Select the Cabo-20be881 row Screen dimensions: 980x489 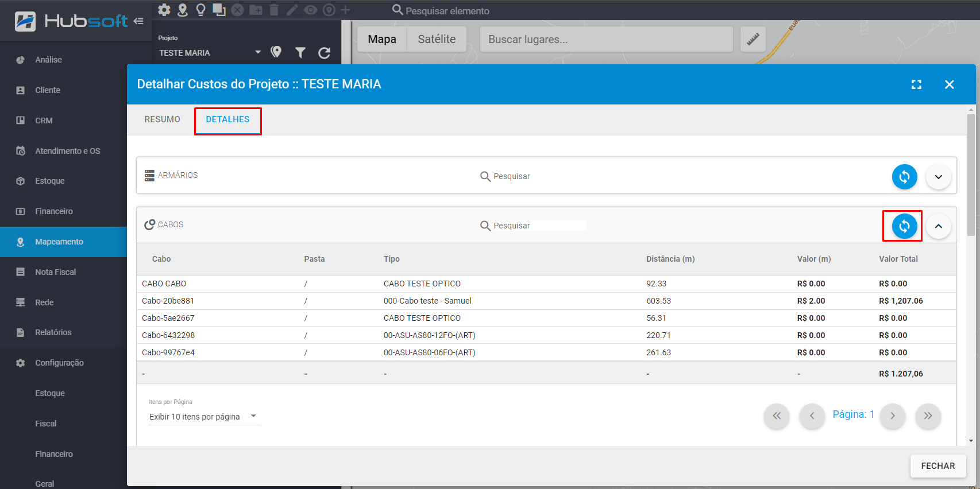pyautogui.click(x=546, y=301)
